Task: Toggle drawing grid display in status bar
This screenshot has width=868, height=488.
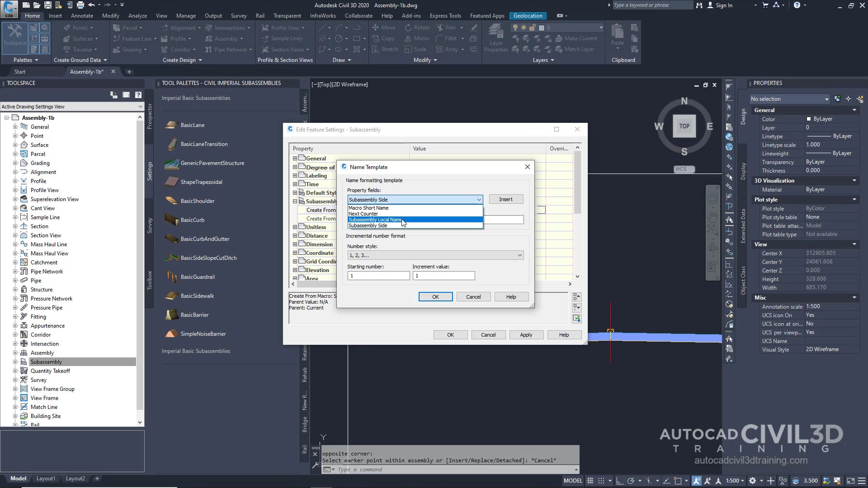Action: click(x=590, y=481)
